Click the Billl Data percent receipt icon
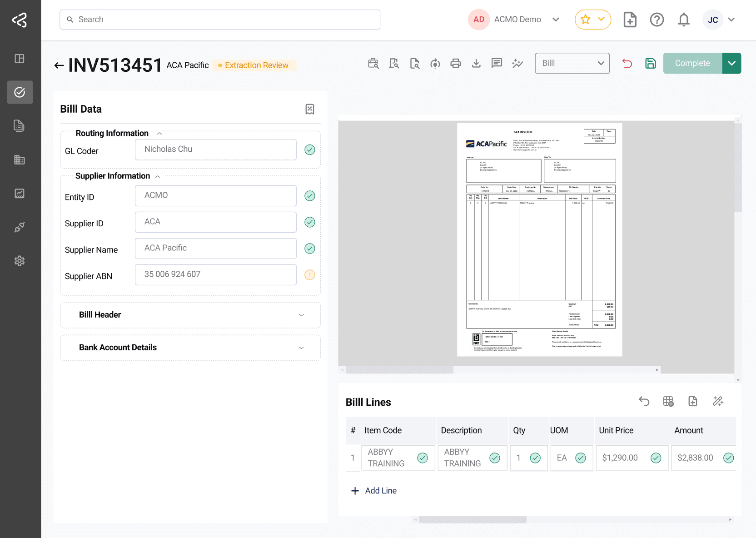 click(x=310, y=109)
